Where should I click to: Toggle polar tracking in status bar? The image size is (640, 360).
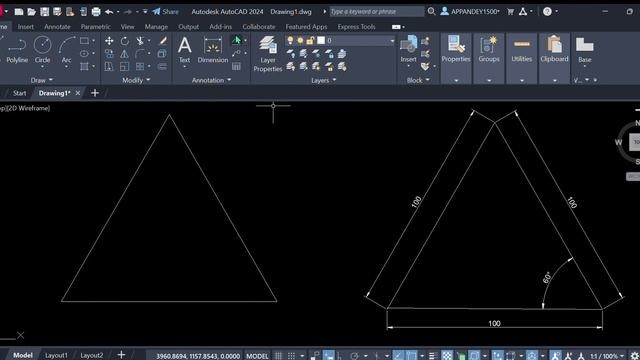[354, 356]
